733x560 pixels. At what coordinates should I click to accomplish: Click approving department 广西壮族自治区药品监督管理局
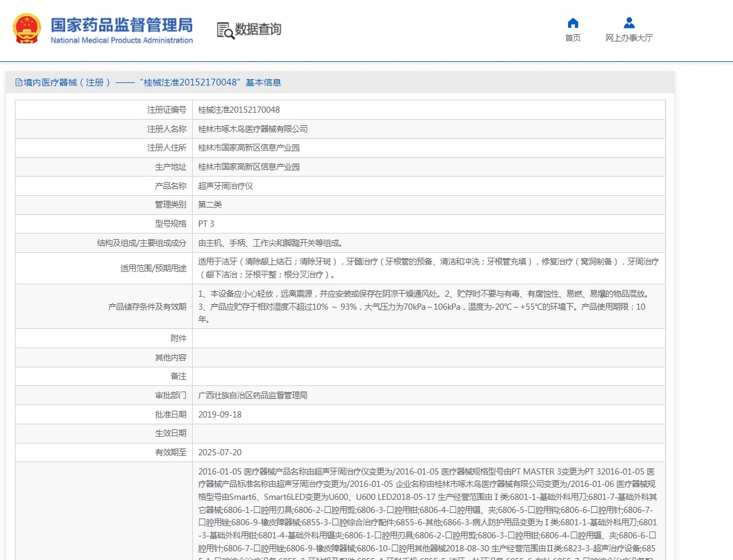click(253, 395)
